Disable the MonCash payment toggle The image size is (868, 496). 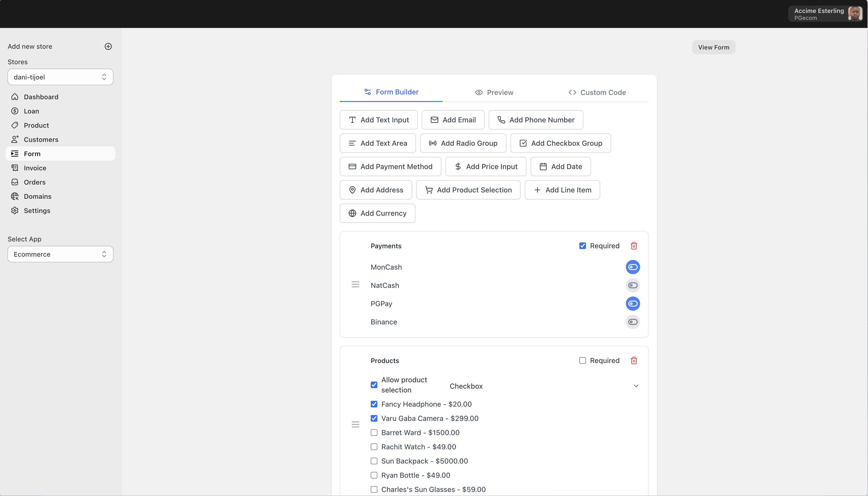point(633,267)
